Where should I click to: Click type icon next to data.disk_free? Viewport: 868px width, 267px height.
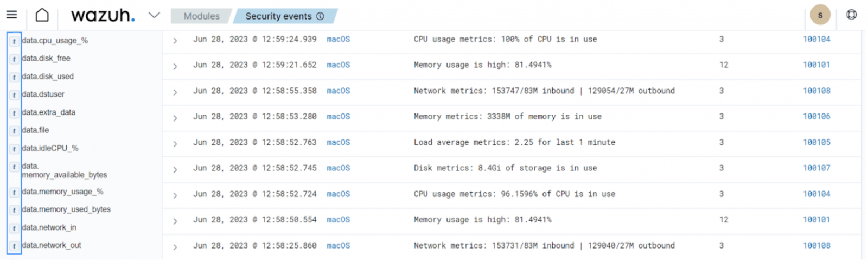14,59
